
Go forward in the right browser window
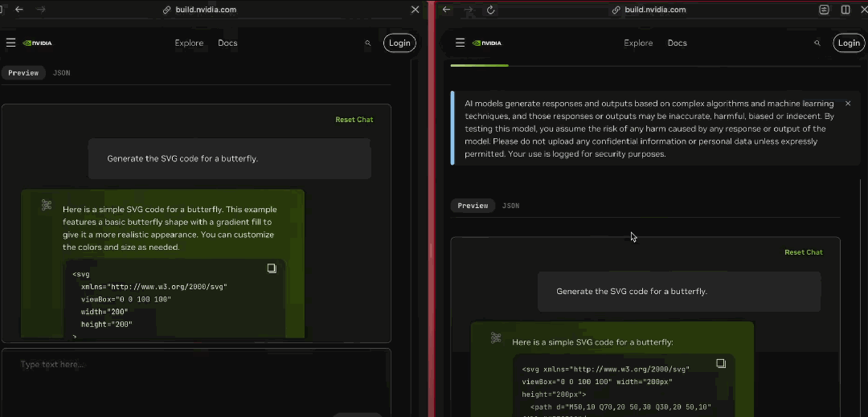click(x=469, y=10)
